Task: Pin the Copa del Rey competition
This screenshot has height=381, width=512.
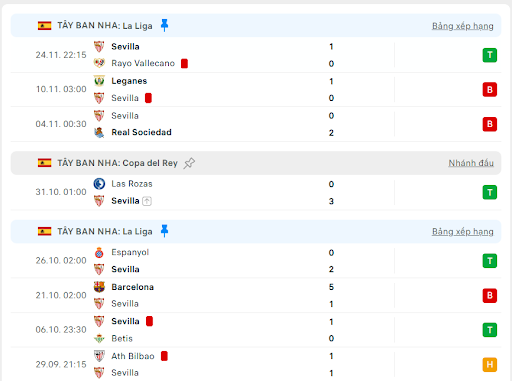Action: point(189,163)
